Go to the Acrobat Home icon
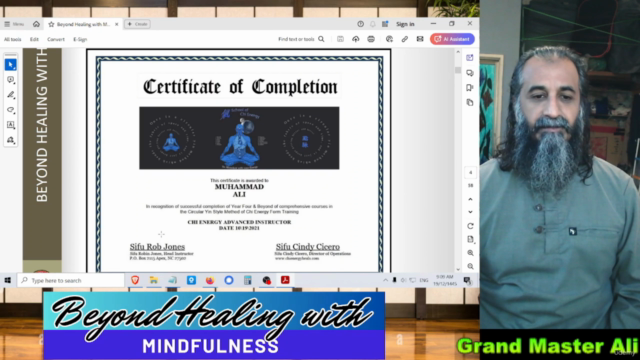Screen dimensions: 640x360 [36, 24]
